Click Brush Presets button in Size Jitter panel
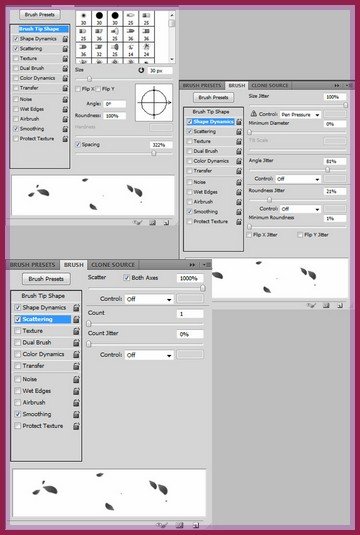Viewport: 360px width, 535px height. pos(213,98)
